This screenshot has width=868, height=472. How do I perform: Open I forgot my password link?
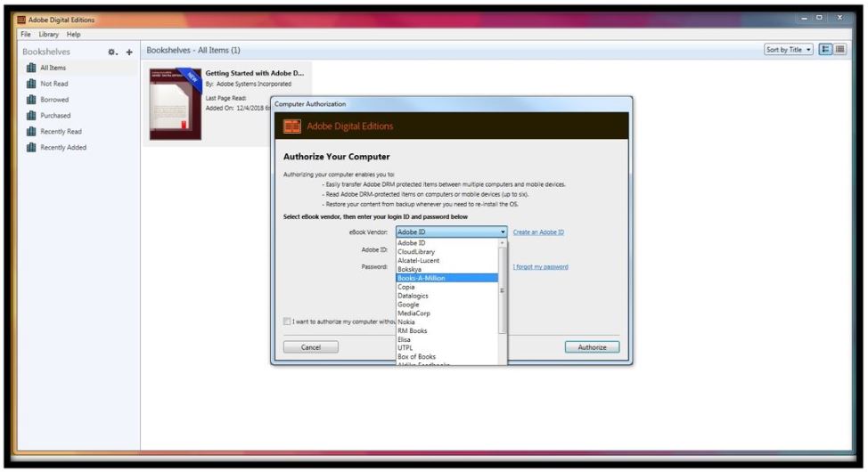click(540, 266)
